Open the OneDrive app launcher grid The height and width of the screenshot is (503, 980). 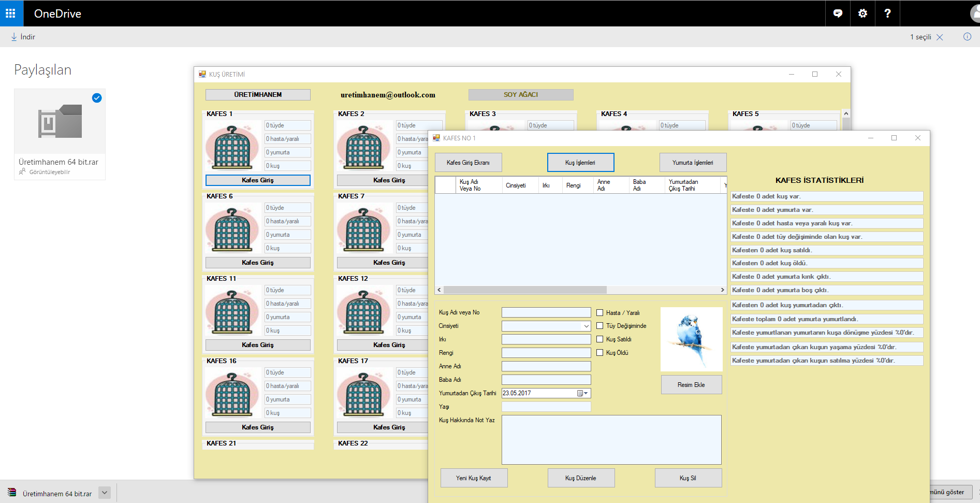(x=11, y=13)
